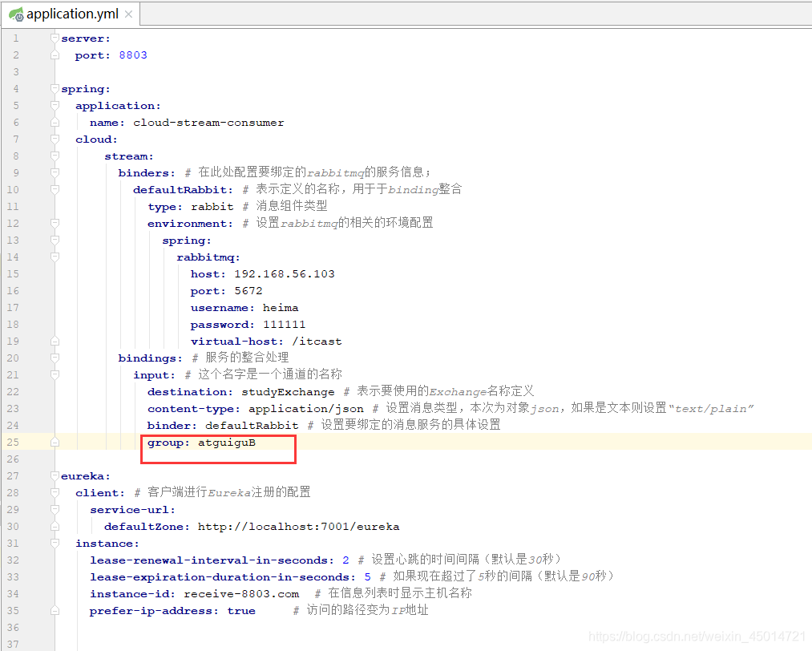Click line number 1 in the gutter

click(x=16, y=38)
